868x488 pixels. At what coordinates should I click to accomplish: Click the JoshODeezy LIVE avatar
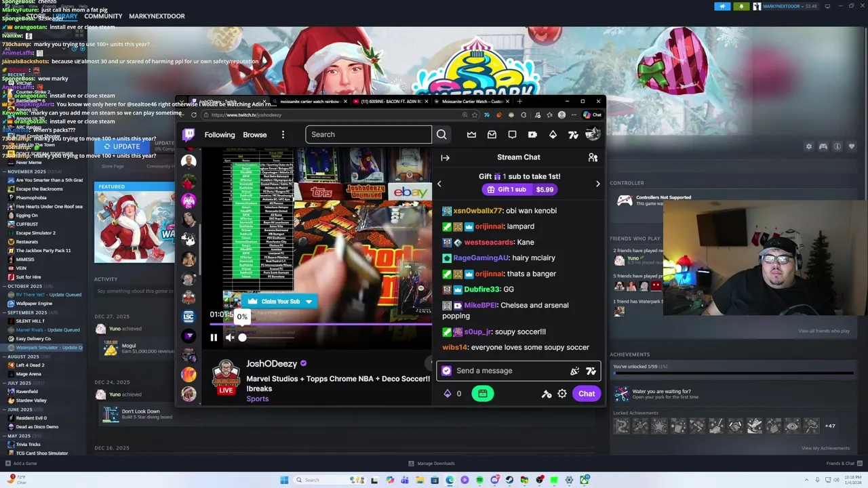pos(226,378)
